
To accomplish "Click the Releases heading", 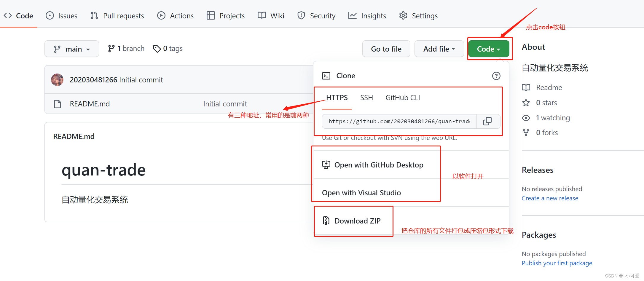I will (538, 170).
